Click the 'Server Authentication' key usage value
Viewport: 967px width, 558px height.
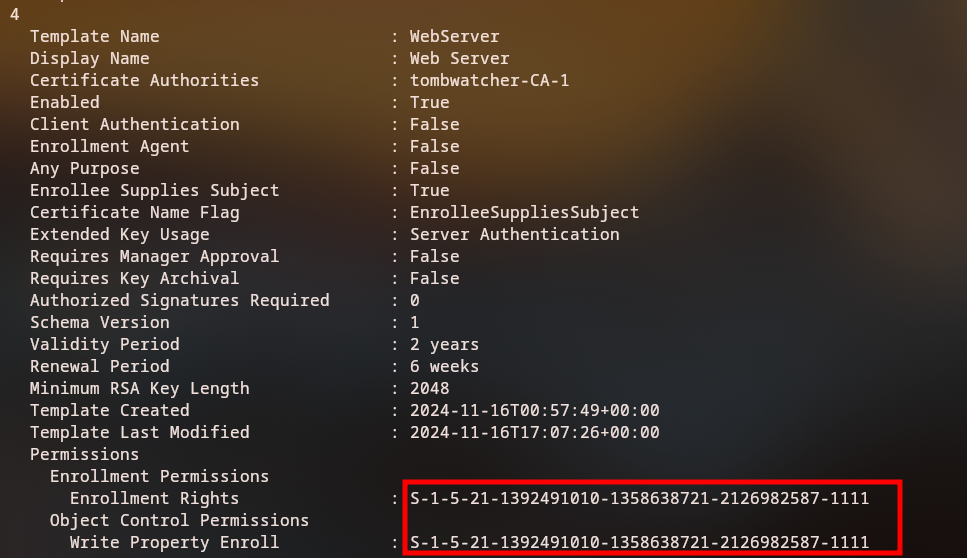point(514,234)
